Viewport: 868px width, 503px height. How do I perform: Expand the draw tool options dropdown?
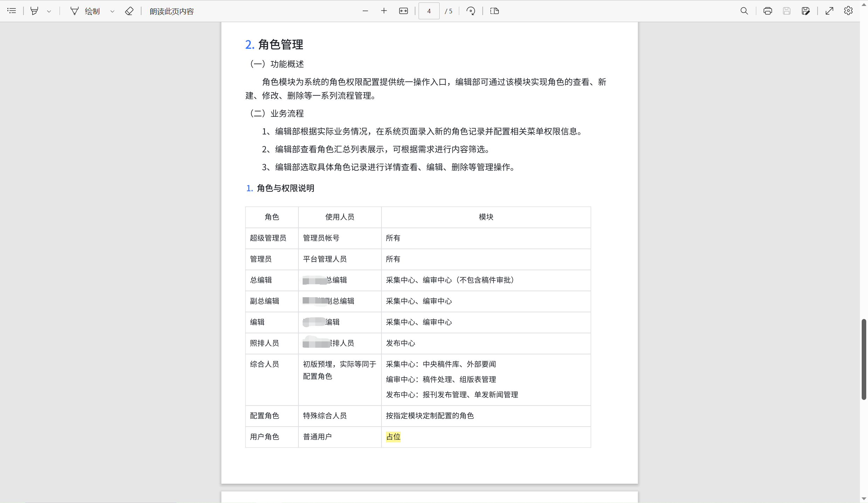112,11
